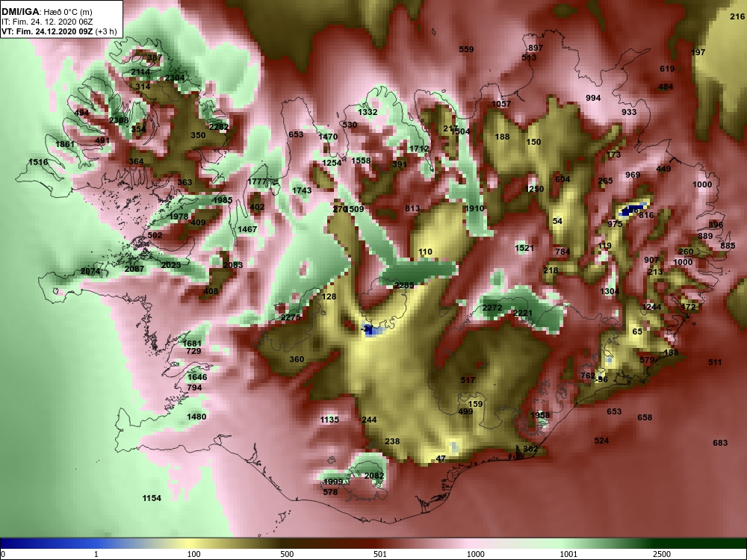Click the map value '110'
This screenshot has height=560, width=747.
pyautogui.click(x=426, y=252)
